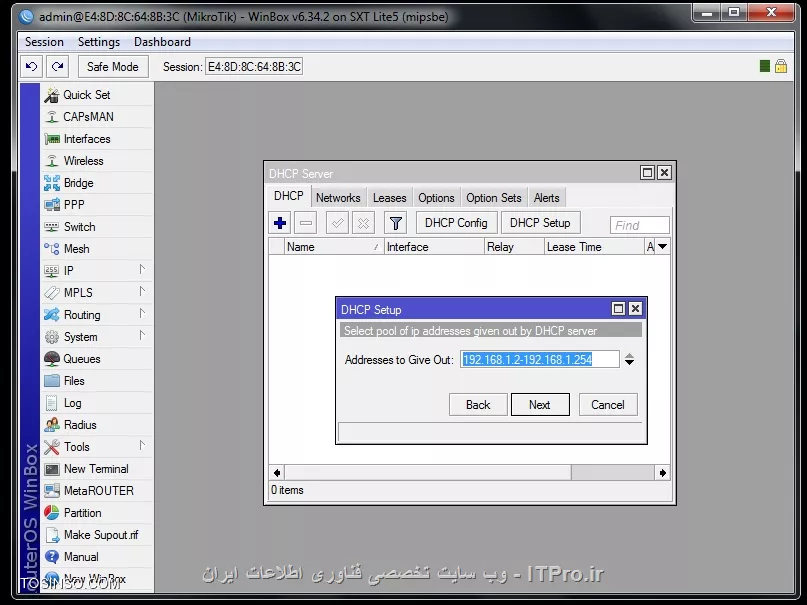
Task: Open the Interfaces list icon
Action: (x=51, y=139)
